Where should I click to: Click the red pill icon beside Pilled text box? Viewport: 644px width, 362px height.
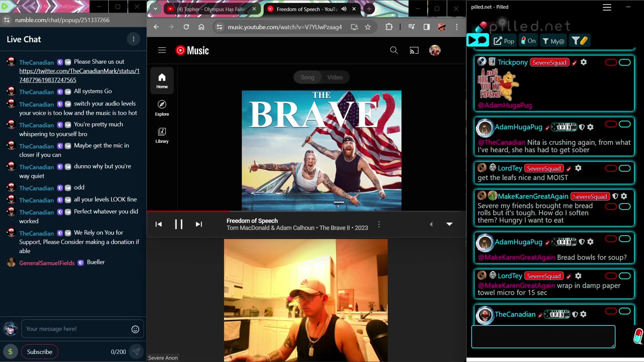(638, 336)
